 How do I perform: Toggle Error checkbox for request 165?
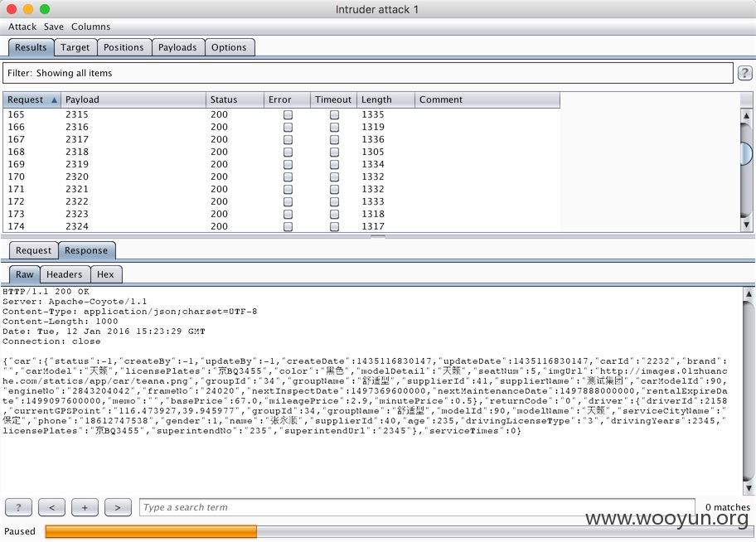(x=288, y=114)
